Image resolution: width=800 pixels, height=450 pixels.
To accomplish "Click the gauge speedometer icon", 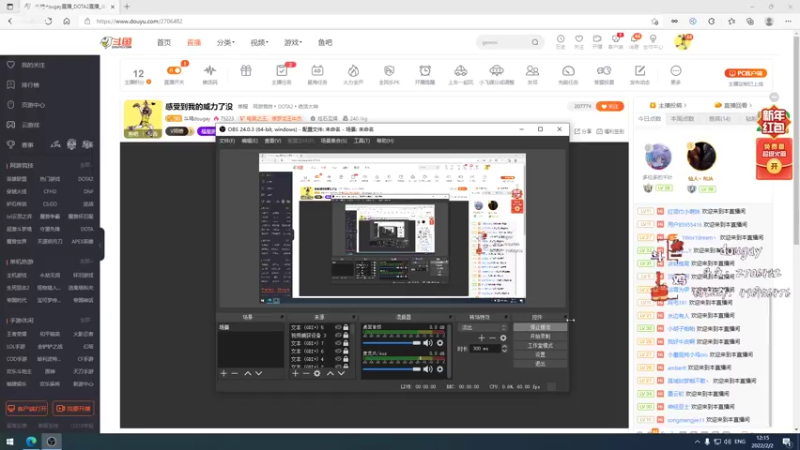I will click(568, 70).
